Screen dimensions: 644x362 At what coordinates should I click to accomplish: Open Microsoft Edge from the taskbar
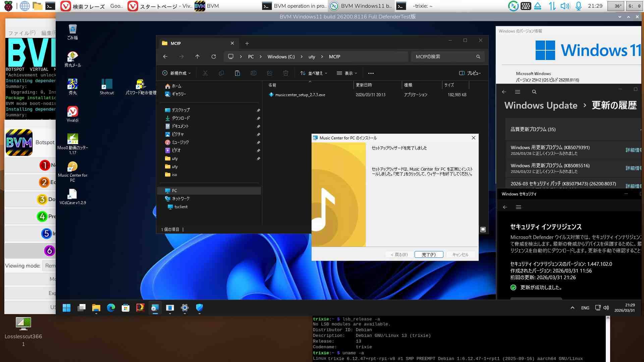point(111,308)
